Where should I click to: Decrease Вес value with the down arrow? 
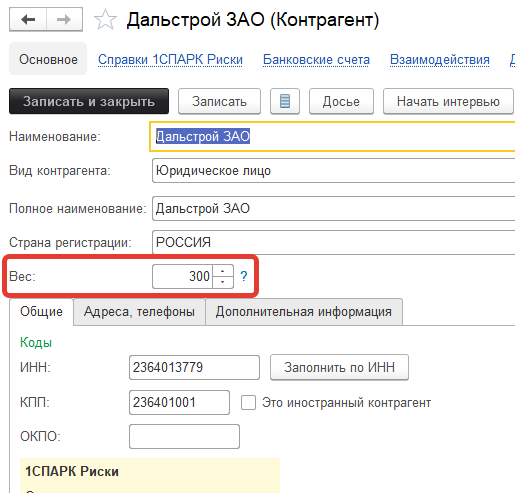(222, 282)
